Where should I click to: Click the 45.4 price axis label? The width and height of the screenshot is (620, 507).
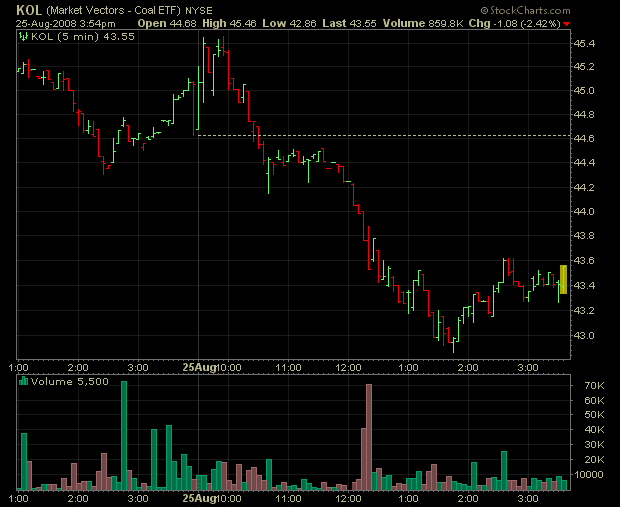point(584,43)
